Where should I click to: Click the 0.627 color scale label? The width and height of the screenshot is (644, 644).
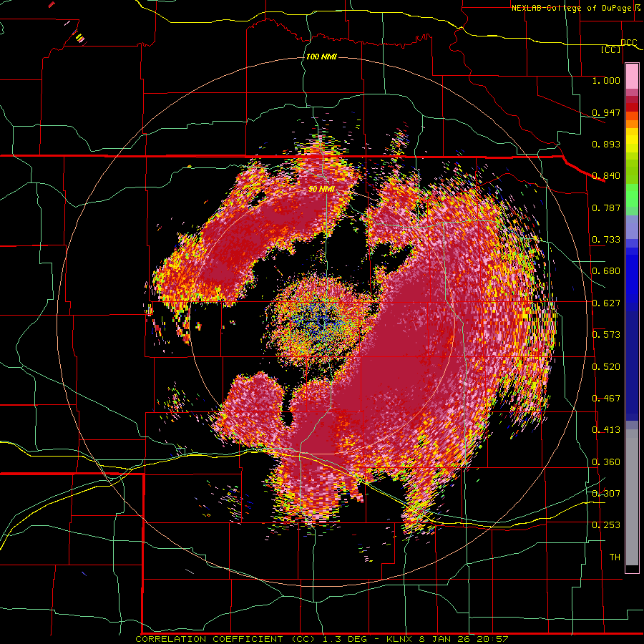click(606, 303)
